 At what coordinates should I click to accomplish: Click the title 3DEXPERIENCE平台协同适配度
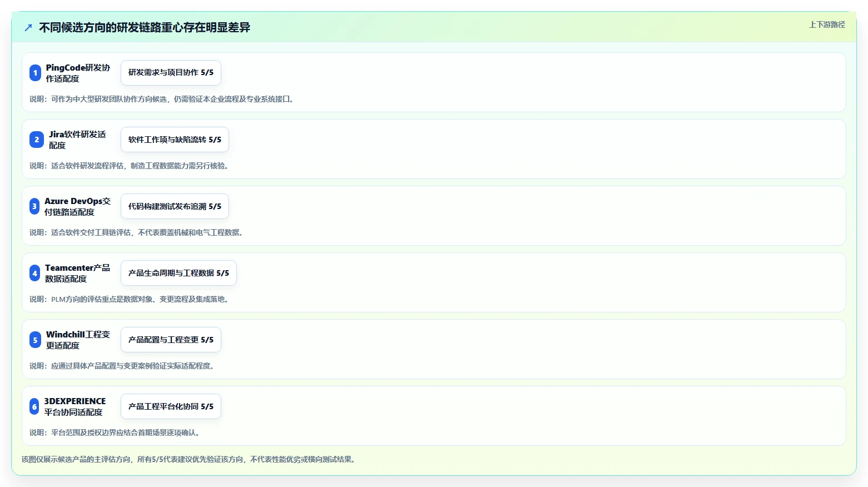[x=75, y=406]
